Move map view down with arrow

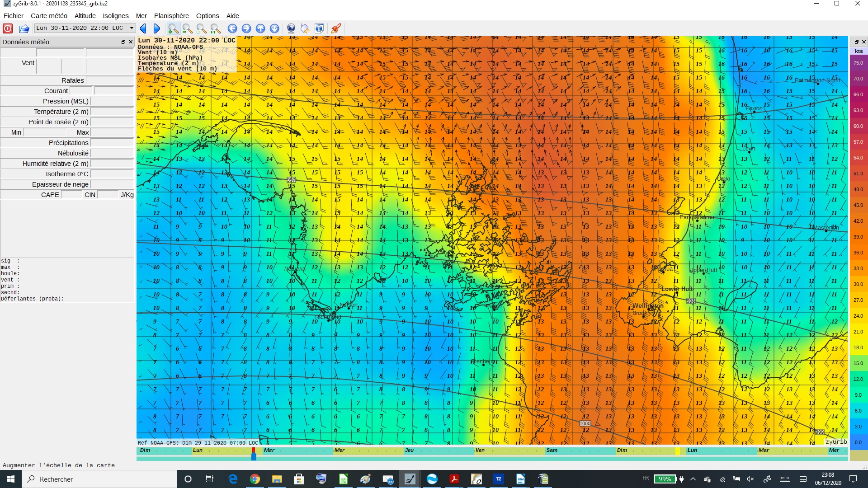click(x=274, y=28)
